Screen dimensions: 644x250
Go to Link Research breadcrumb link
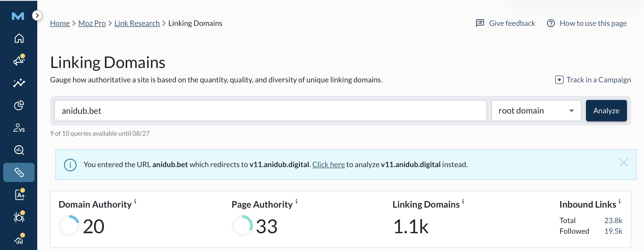[x=137, y=23]
